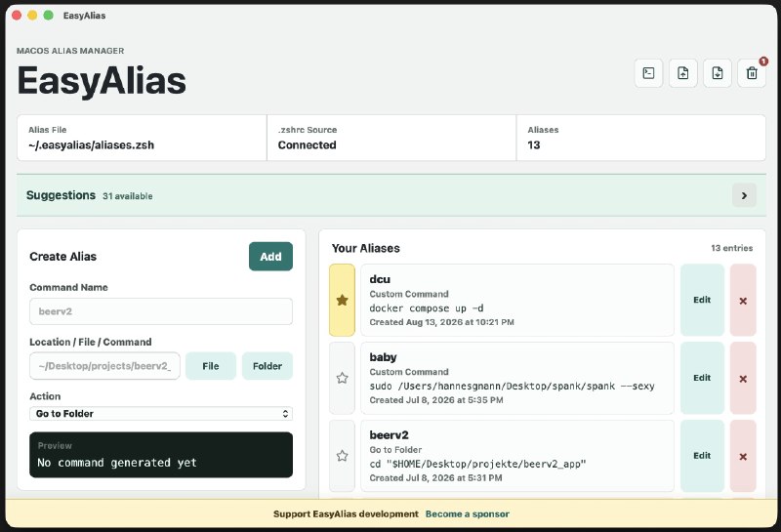Edit the beerv2 alias

click(702, 456)
